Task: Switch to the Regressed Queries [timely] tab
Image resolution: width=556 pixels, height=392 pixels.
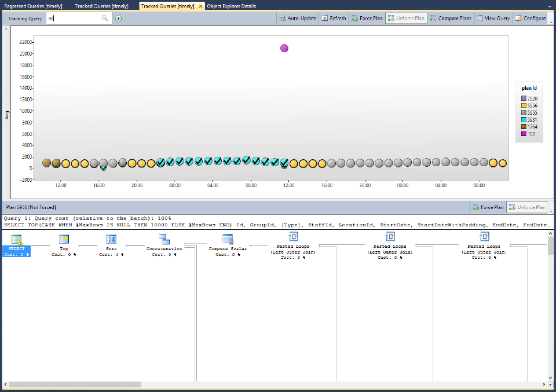Action: point(32,5)
